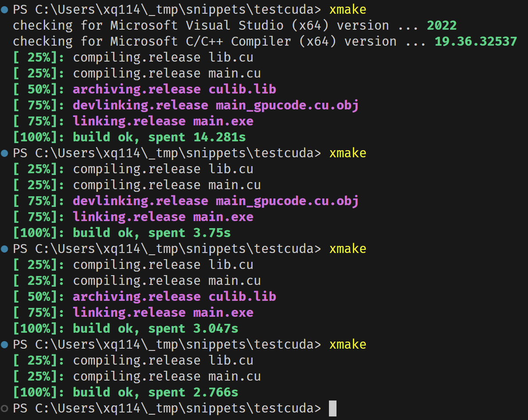This screenshot has height=420, width=528.
Task: Click the blue circle next to the second xmake invocation
Action: 4,152
